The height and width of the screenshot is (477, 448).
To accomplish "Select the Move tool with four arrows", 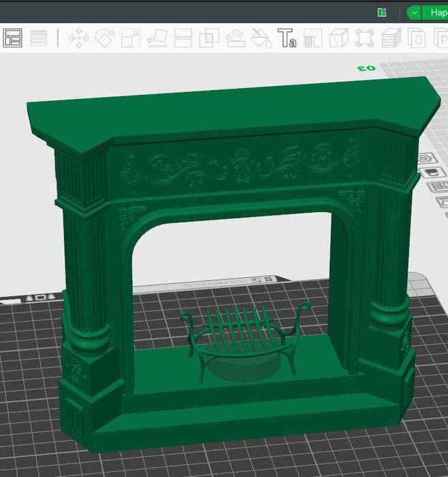I will [x=79, y=38].
